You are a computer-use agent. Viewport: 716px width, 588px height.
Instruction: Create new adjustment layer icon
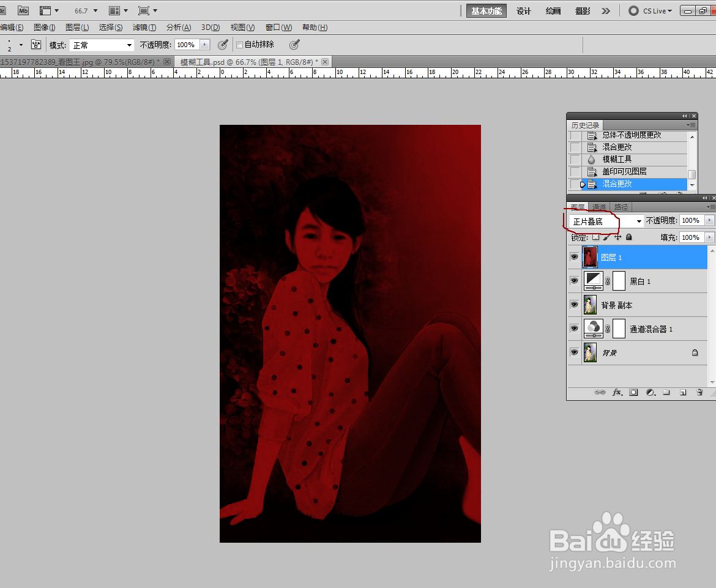651,392
